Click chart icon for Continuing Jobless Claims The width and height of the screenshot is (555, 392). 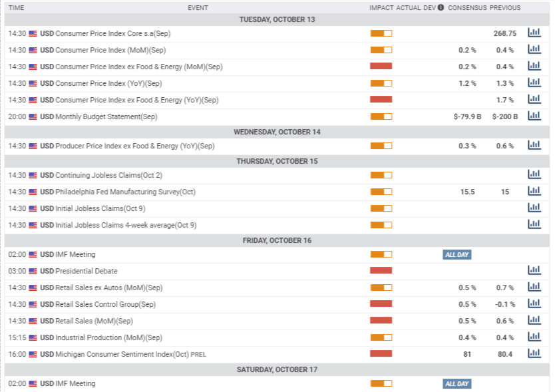pyautogui.click(x=534, y=174)
